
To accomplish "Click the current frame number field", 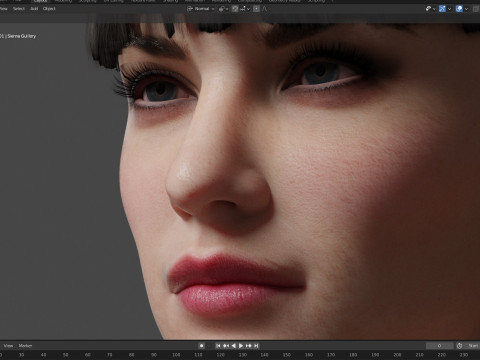I will coord(439,346).
